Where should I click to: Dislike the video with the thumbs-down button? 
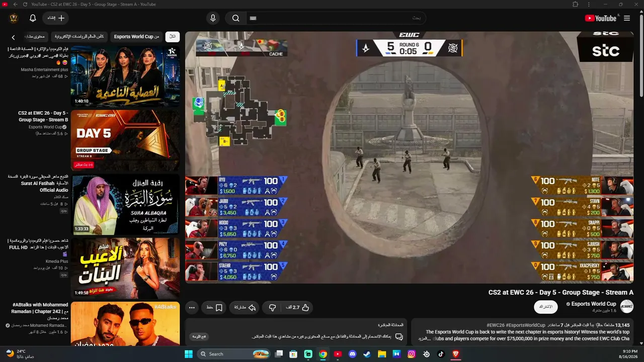pyautogui.click(x=272, y=307)
